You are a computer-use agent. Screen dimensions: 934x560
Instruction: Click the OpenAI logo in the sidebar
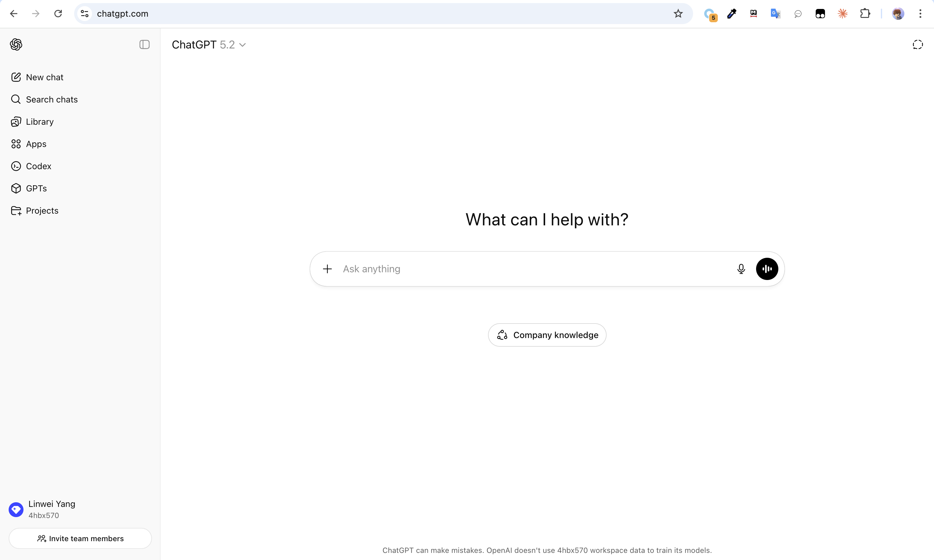click(16, 44)
